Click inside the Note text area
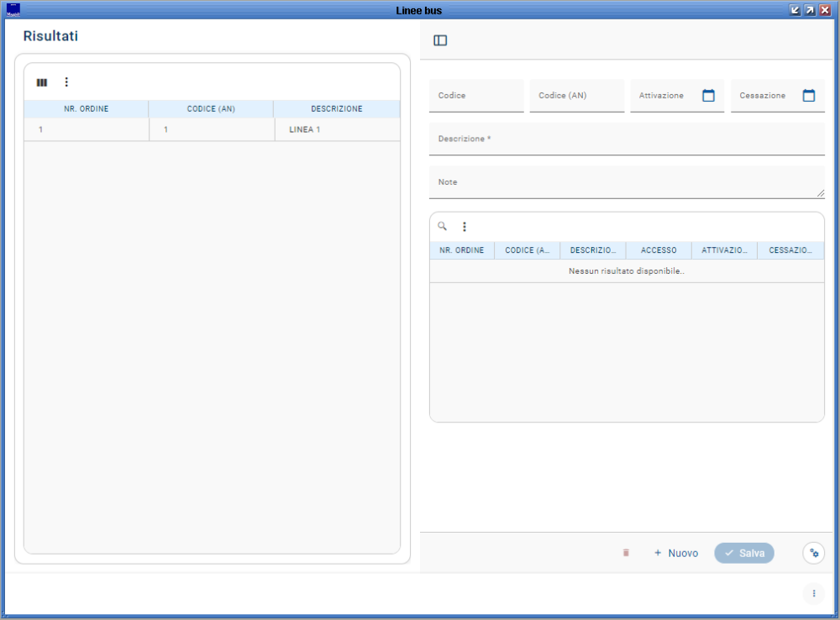The image size is (840, 620). (626, 182)
